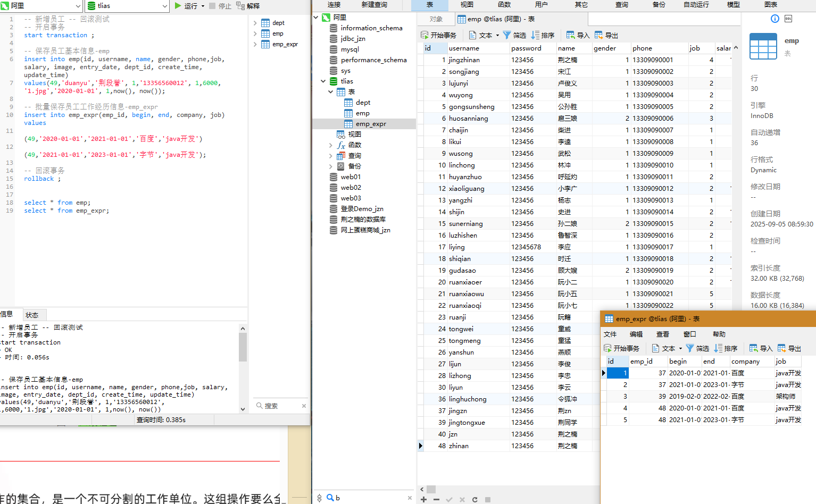Screen dimensions: 816x504
Task: Click the 停止 stop button
Action: 220,6
